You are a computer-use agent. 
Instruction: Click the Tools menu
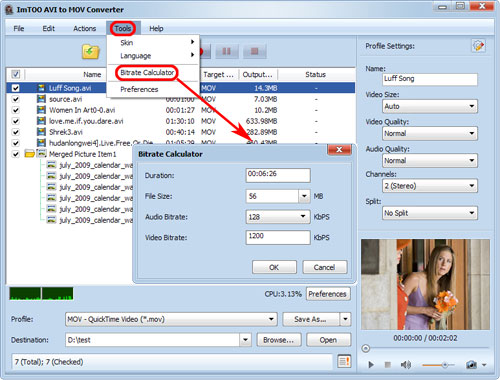[x=123, y=28]
